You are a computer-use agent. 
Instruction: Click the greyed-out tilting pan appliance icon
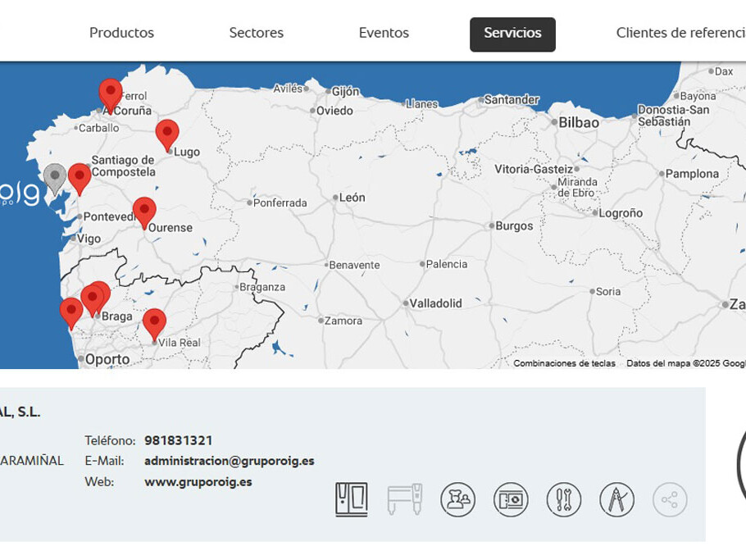(404, 499)
